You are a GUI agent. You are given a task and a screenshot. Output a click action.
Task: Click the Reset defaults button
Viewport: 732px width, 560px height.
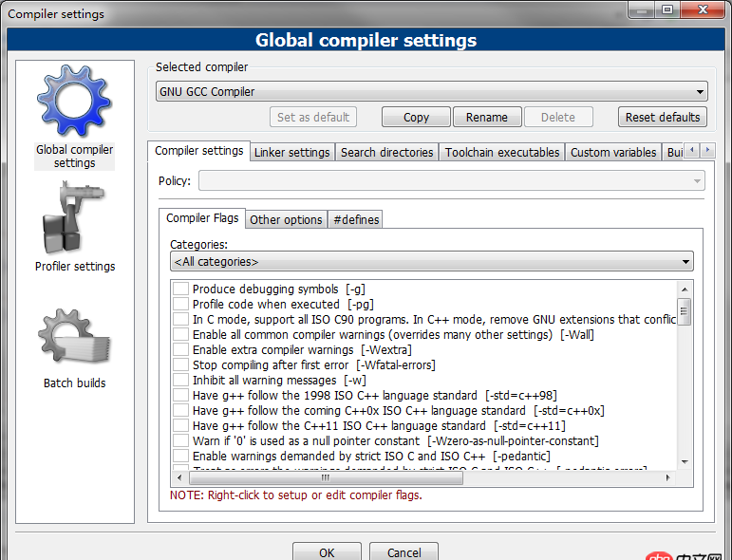[x=663, y=117]
